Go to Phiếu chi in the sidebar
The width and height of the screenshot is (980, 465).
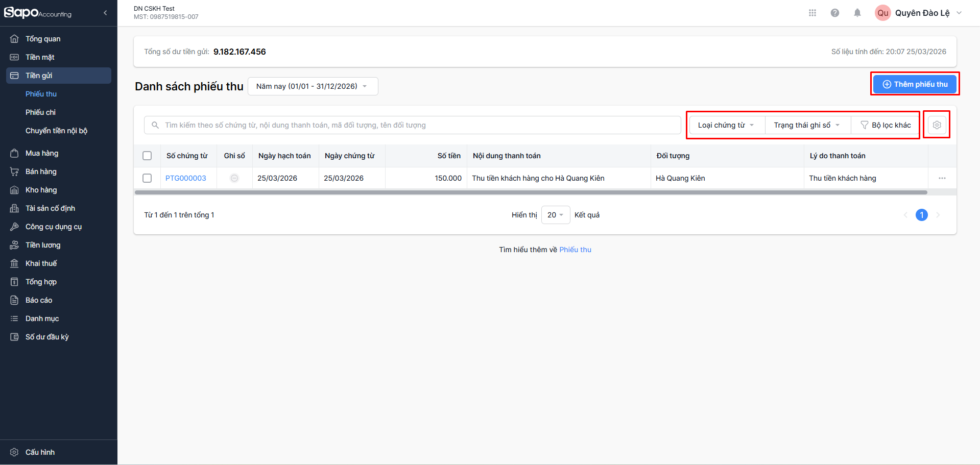coord(40,112)
